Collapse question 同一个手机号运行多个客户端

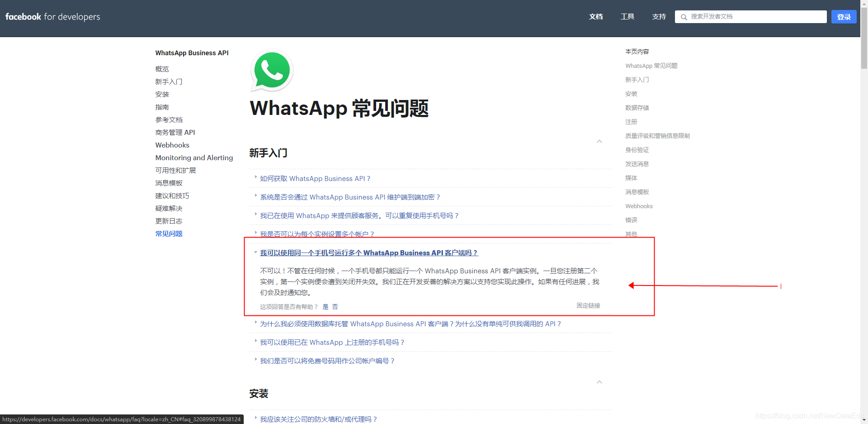point(369,253)
